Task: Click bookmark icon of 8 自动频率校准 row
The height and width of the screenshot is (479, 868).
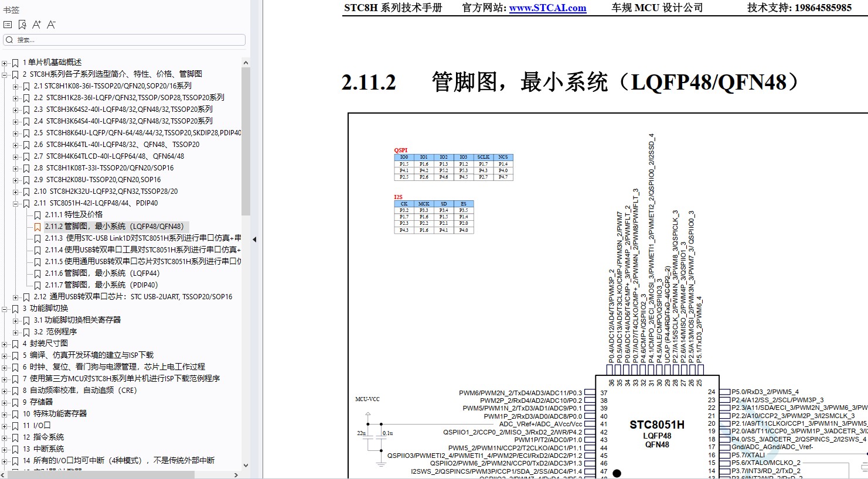Action: coord(15,391)
